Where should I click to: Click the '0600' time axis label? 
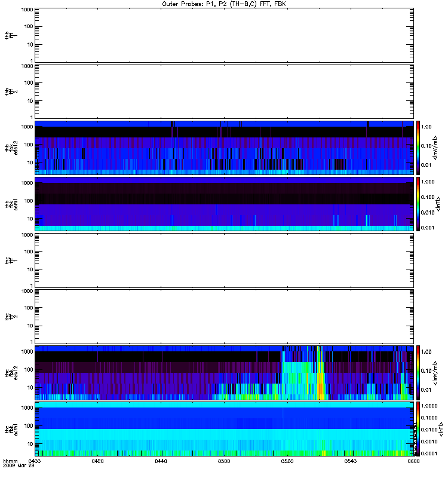pyautogui.click(x=413, y=461)
